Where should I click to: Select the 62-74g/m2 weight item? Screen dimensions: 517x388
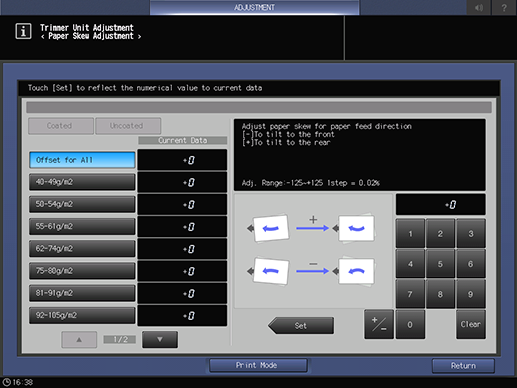click(82, 249)
